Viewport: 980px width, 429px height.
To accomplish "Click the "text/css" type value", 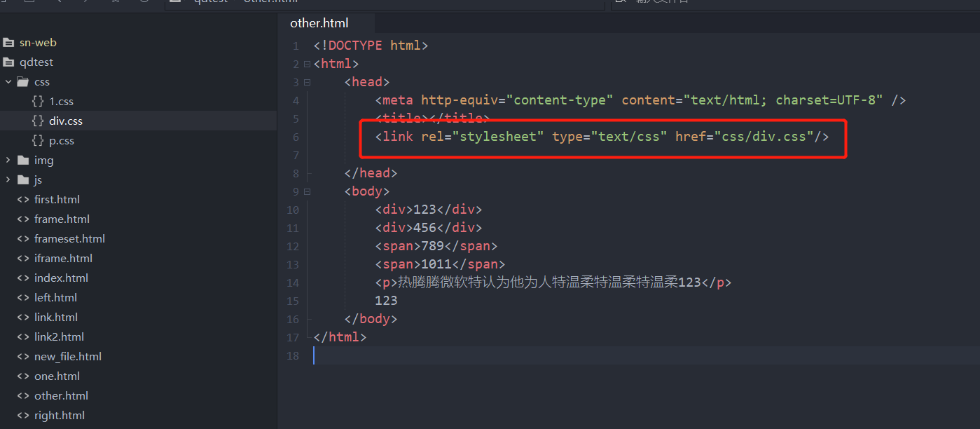I will (x=628, y=137).
